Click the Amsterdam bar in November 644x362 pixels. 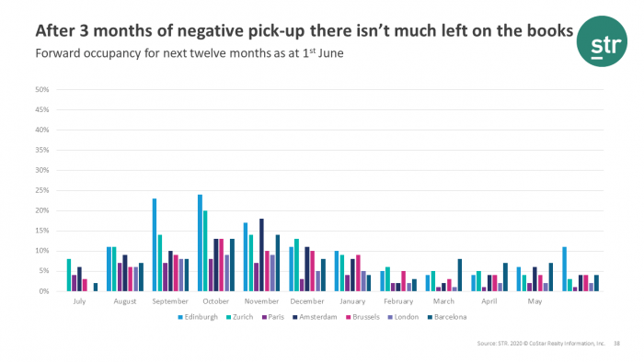261,255
